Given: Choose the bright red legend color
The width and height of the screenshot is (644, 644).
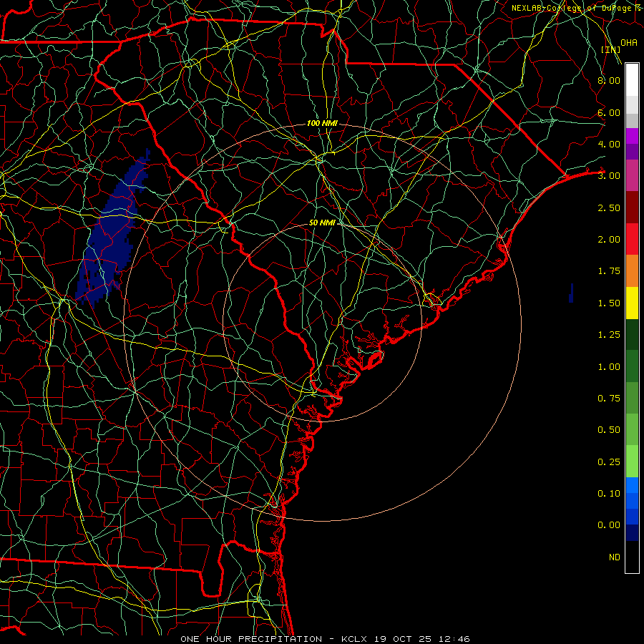Looking at the screenshot, I should [632, 239].
